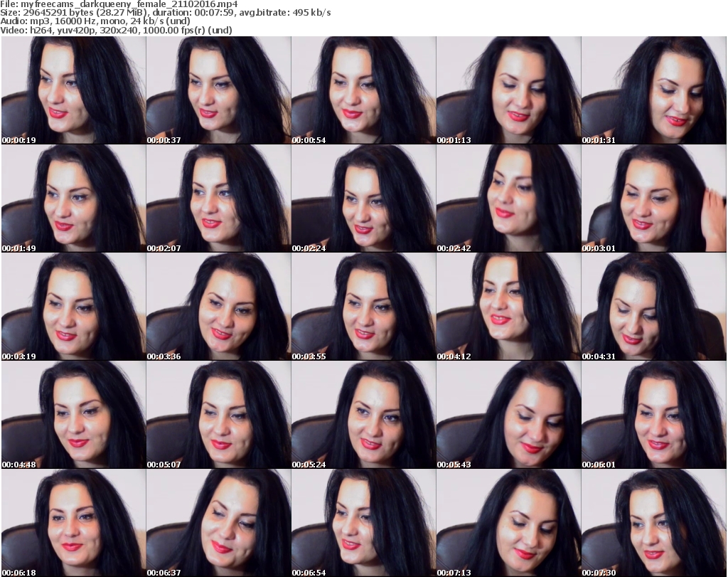728x577 pixels.
Task: Click the 00:06:37 preview frame
Action: tap(219, 523)
